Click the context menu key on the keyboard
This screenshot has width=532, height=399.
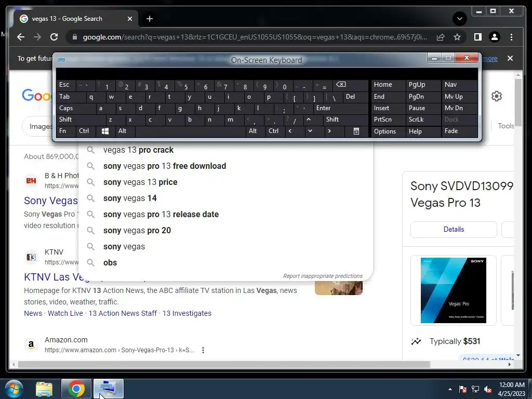tap(356, 131)
